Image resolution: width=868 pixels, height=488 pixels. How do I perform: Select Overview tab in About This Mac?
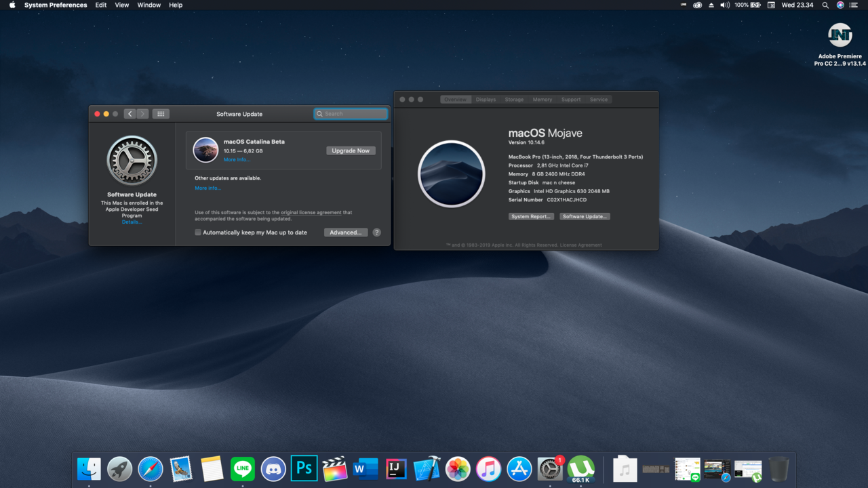pos(455,100)
